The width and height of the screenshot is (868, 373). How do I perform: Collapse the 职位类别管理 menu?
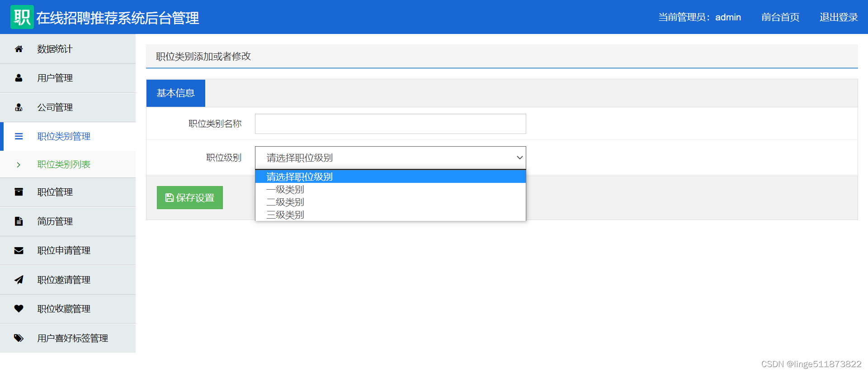coord(68,136)
